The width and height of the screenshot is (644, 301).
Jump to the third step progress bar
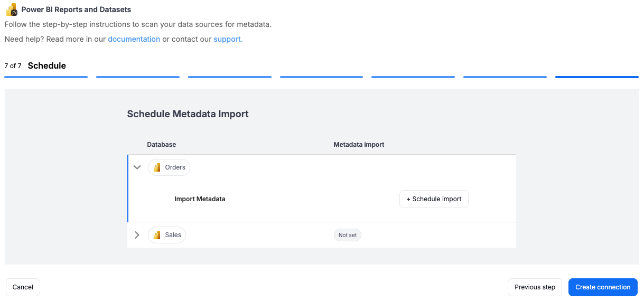tap(230, 77)
